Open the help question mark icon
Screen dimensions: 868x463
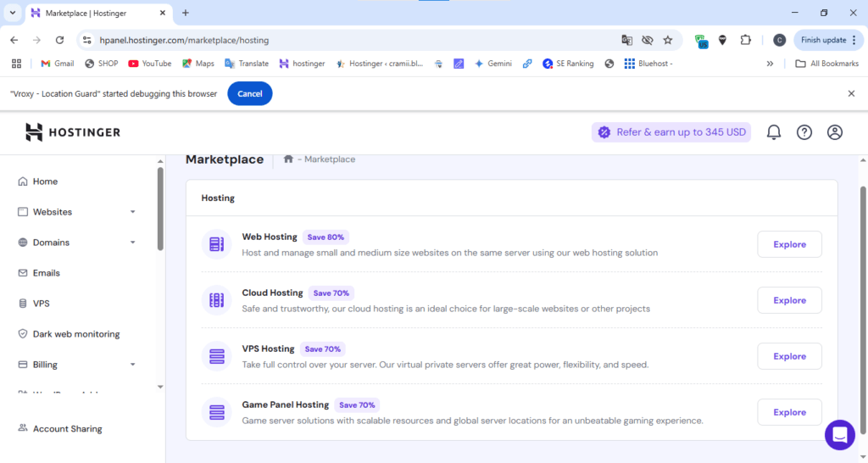804,132
